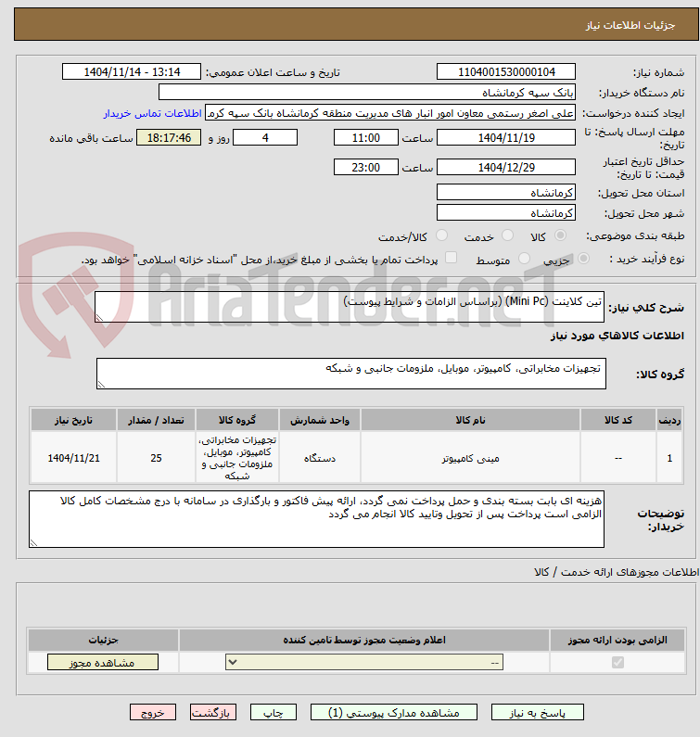The image size is (700, 737).
Task: Click the تاریخ نیاز column header
Action: (74, 420)
